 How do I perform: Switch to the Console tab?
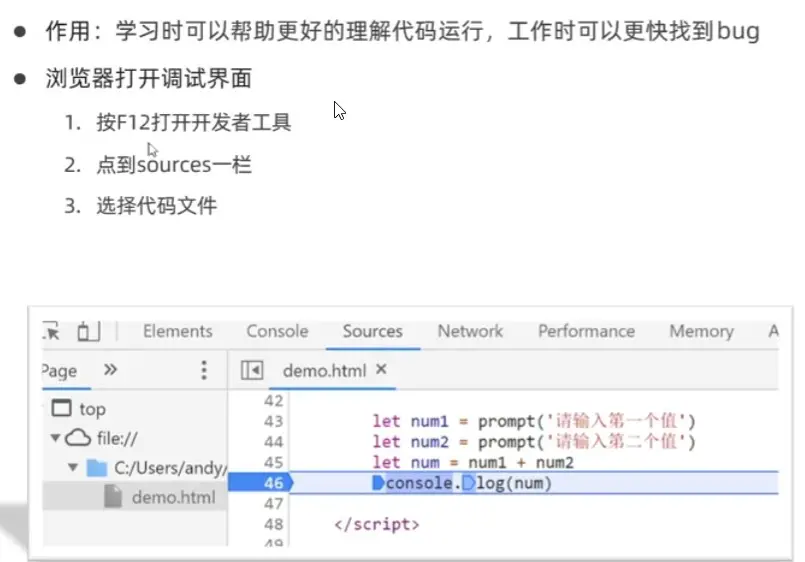tap(277, 331)
